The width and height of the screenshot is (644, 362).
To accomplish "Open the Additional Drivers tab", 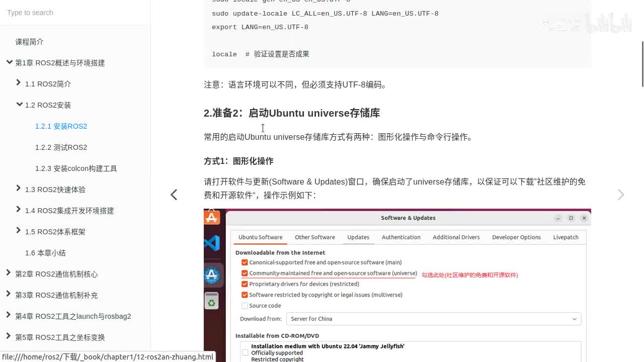I will (456, 237).
